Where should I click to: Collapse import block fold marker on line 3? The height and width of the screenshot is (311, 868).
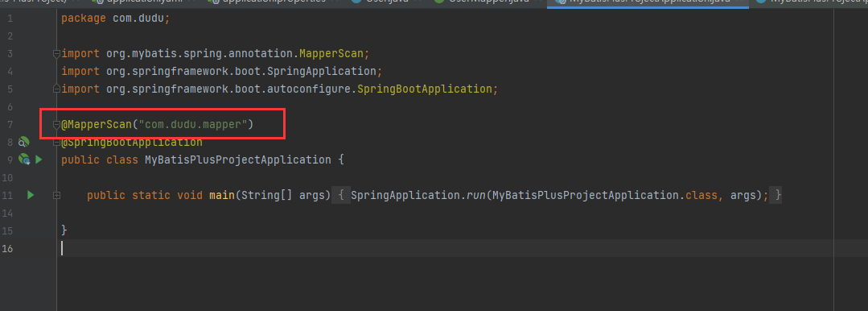pyautogui.click(x=56, y=54)
